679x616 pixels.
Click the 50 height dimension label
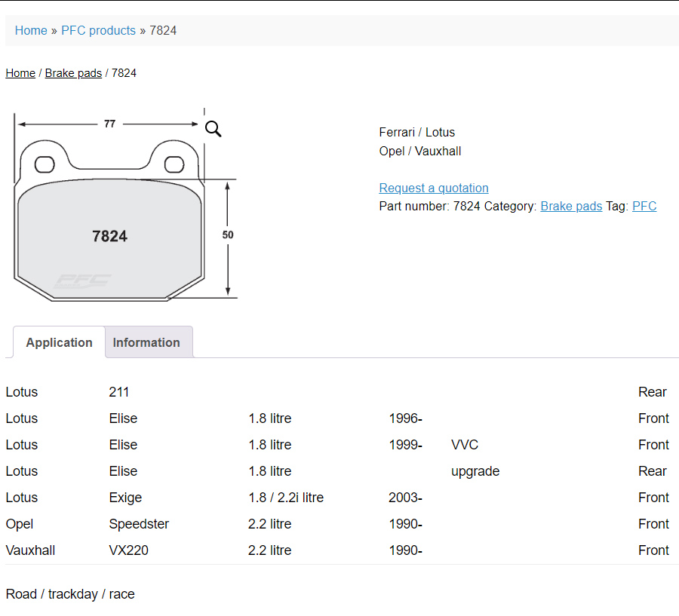pyautogui.click(x=228, y=235)
